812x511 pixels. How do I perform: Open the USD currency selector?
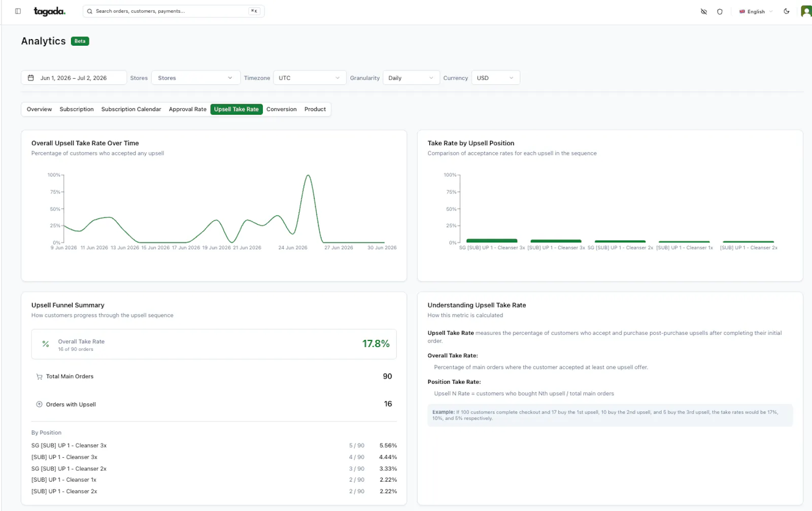(496, 78)
